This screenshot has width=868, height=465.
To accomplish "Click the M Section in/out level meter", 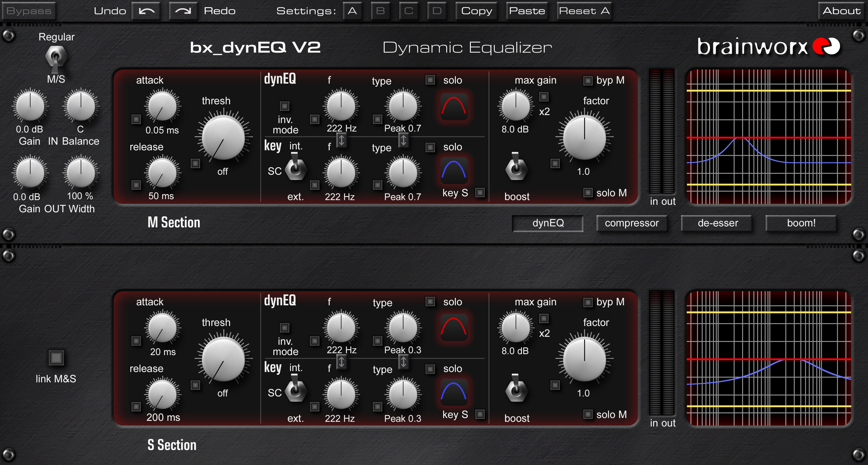I will [x=661, y=131].
